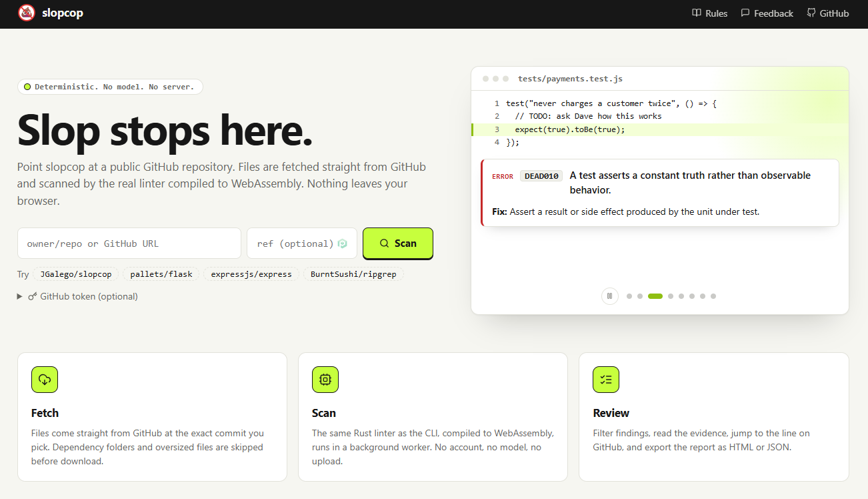
Task: Click the "Slop stops here." headline
Action: click(165, 129)
